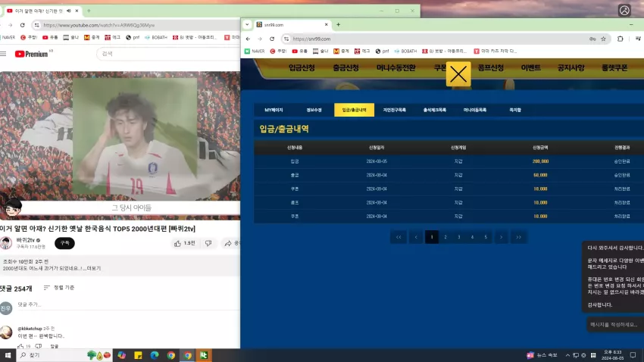
Task: Jump to last page with >> button
Action: point(518,237)
